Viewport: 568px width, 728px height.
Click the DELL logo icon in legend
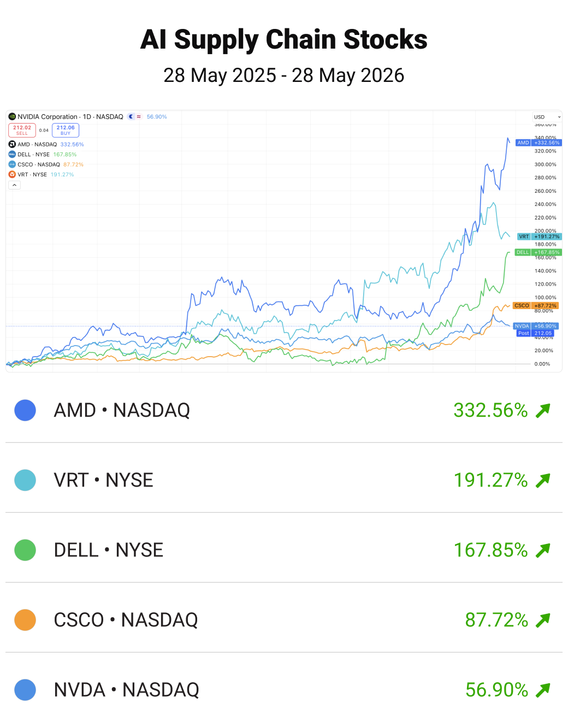tap(12, 155)
